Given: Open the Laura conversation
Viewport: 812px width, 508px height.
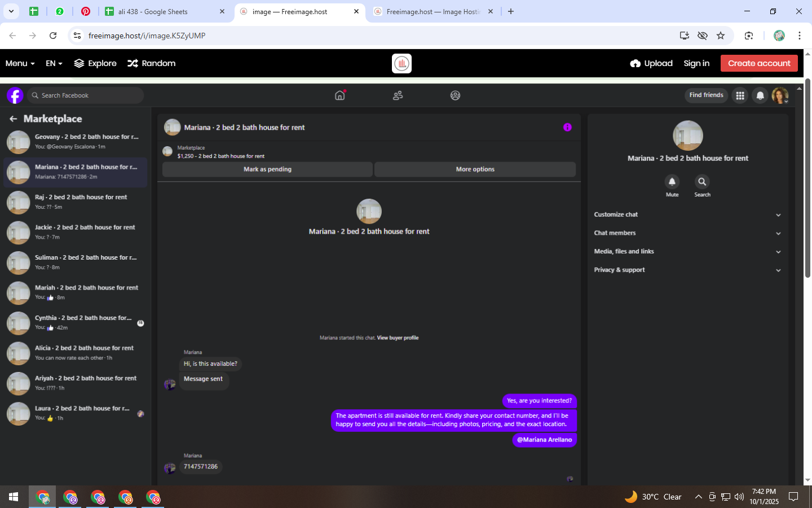Looking at the screenshot, I should (x=76, y=413).
